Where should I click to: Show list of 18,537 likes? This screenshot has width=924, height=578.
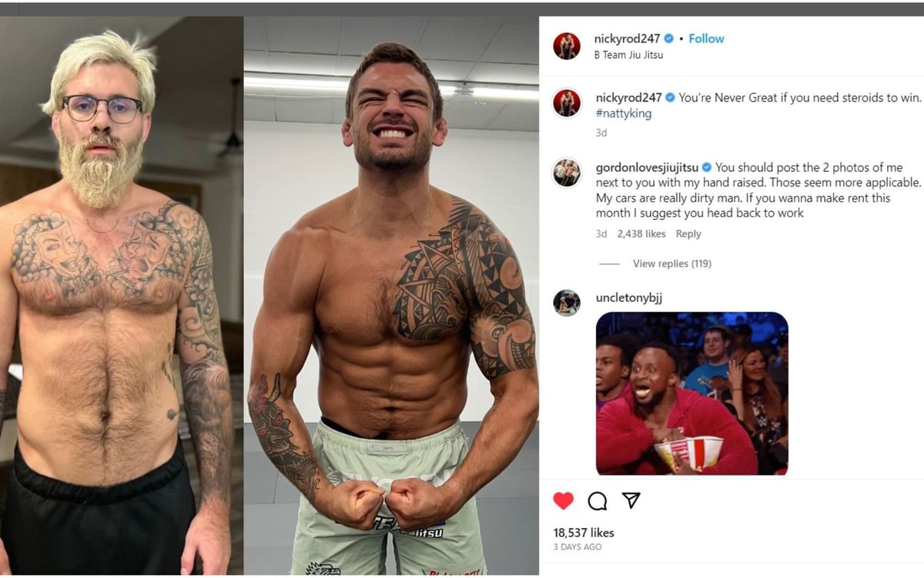(584, 533)
